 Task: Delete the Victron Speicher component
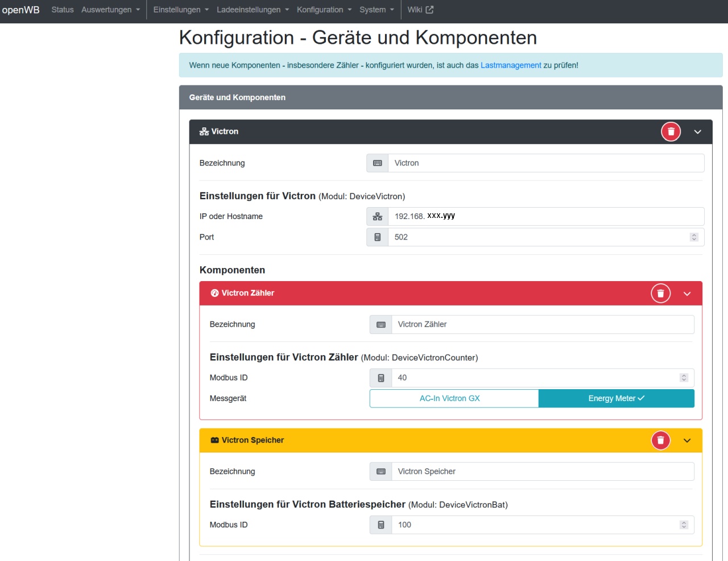tap(660, 440)
